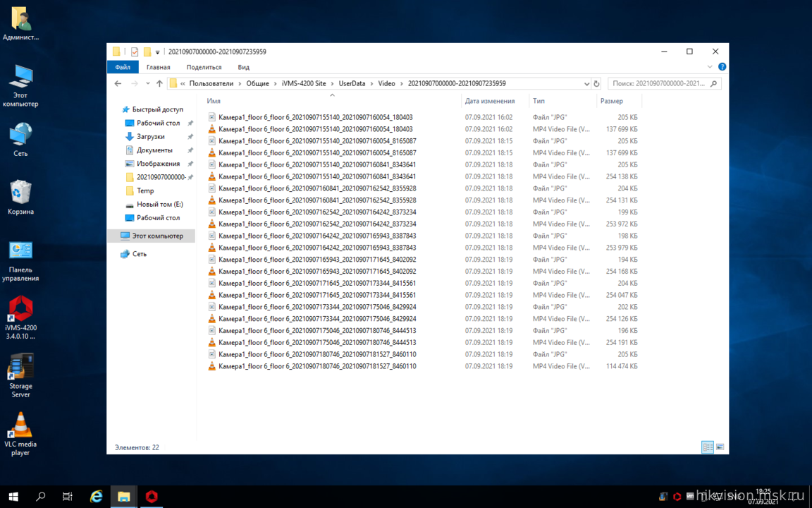Navigate to Пользователи in the address bar
Viewport: 812px width, 508px height.
tap(211, 83)
